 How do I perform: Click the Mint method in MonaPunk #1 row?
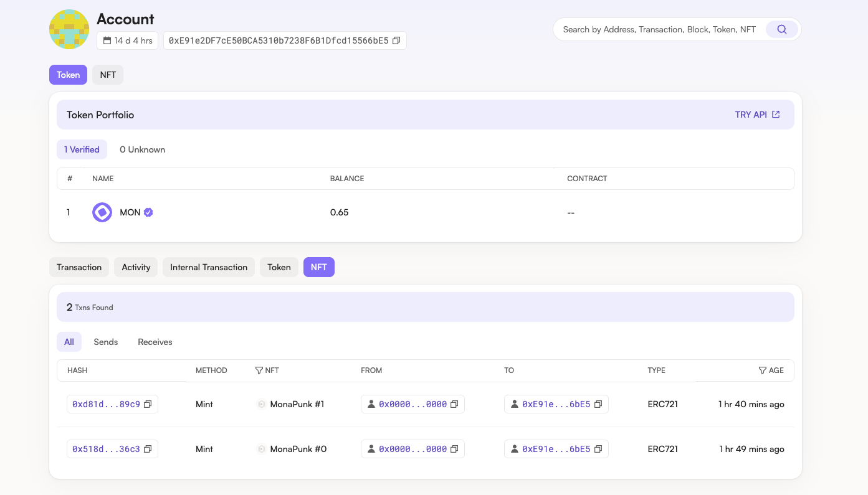click(x=204, y=404)
